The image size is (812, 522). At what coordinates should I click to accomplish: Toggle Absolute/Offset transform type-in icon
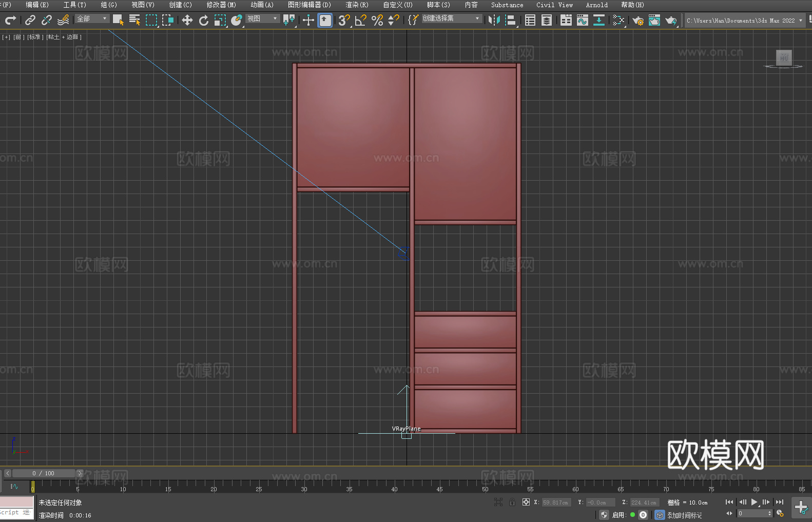[526, 502]
